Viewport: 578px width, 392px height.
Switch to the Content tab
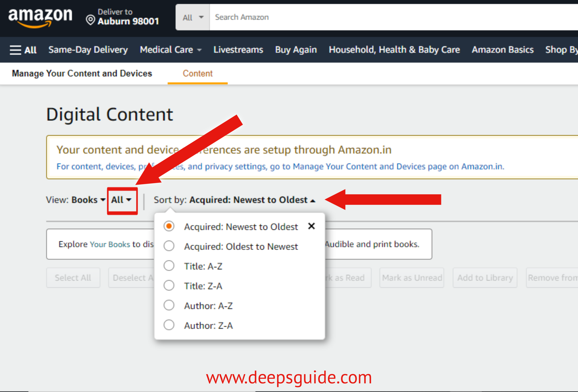tap(198, 74)
